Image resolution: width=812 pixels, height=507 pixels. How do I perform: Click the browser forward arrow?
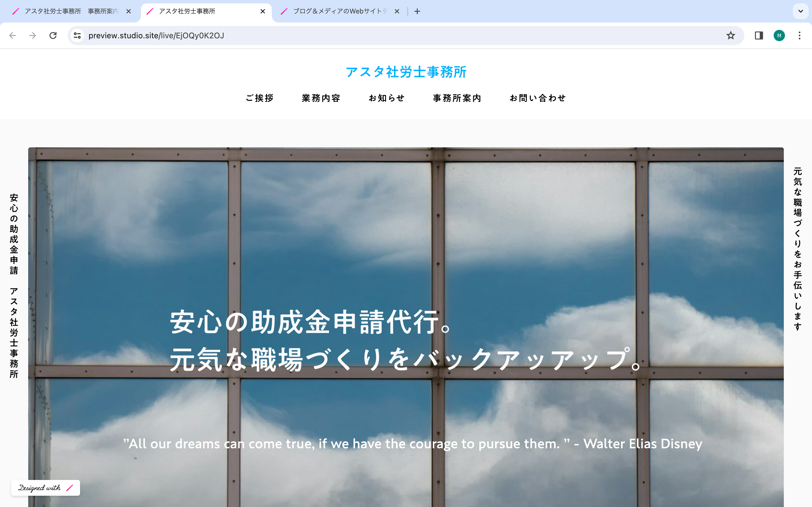[x=32, y=35]
